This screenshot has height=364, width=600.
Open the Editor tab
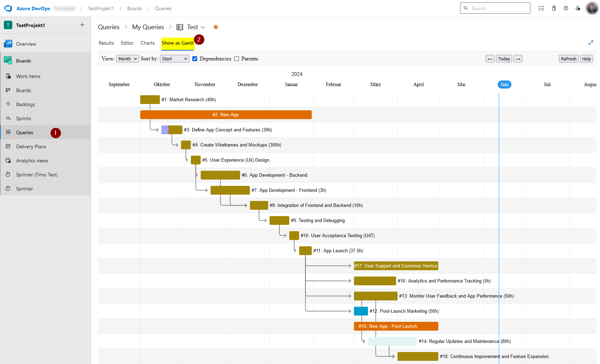coord(127,43)
